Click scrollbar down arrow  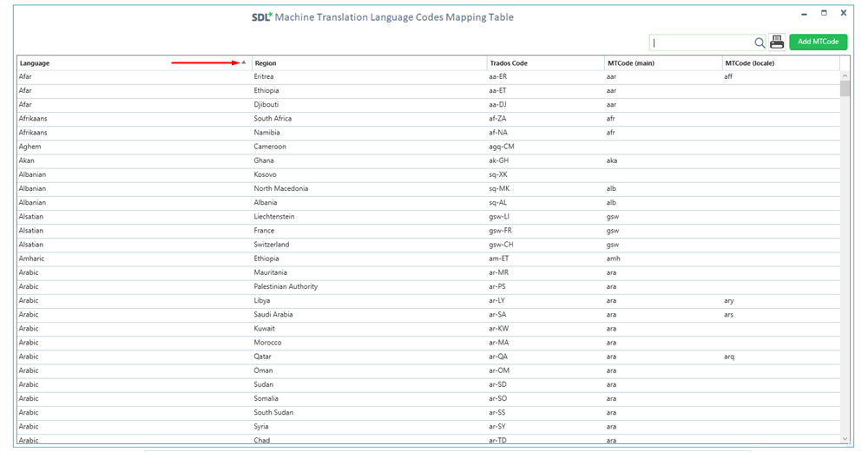[845, 439]
